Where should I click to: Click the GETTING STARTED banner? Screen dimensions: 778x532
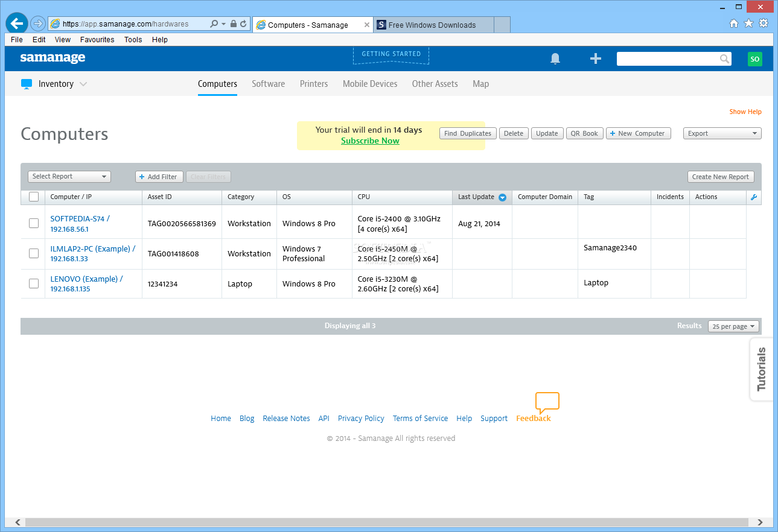click(391, 54)
